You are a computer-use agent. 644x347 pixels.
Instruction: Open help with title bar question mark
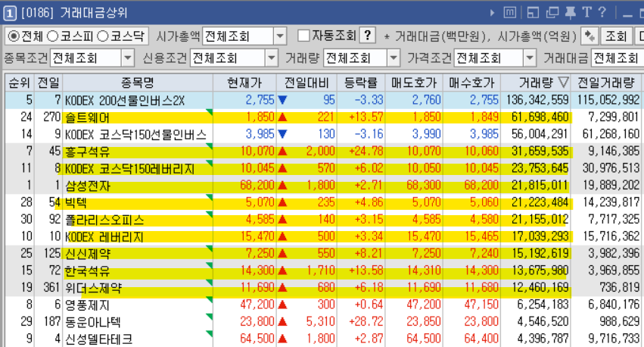click(602, 12)
